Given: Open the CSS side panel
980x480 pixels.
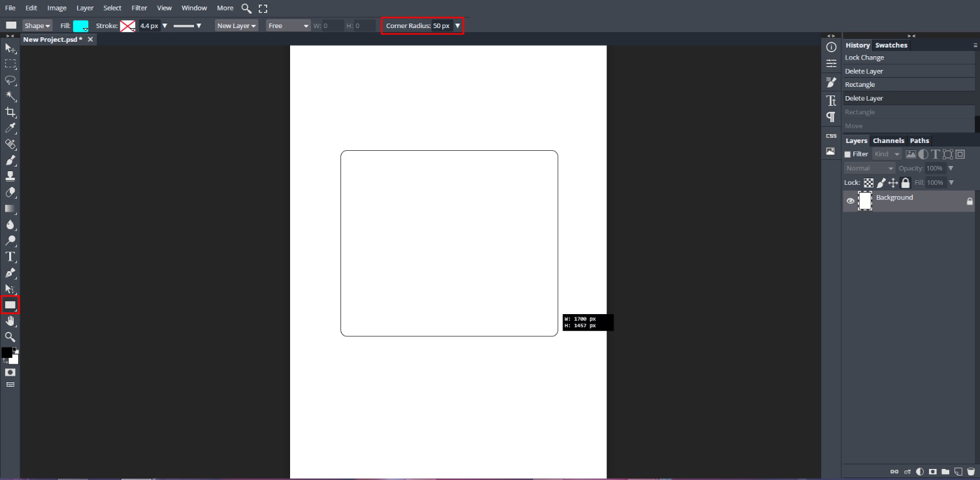Looking at the screenshot, I should (x=831, y=136).
